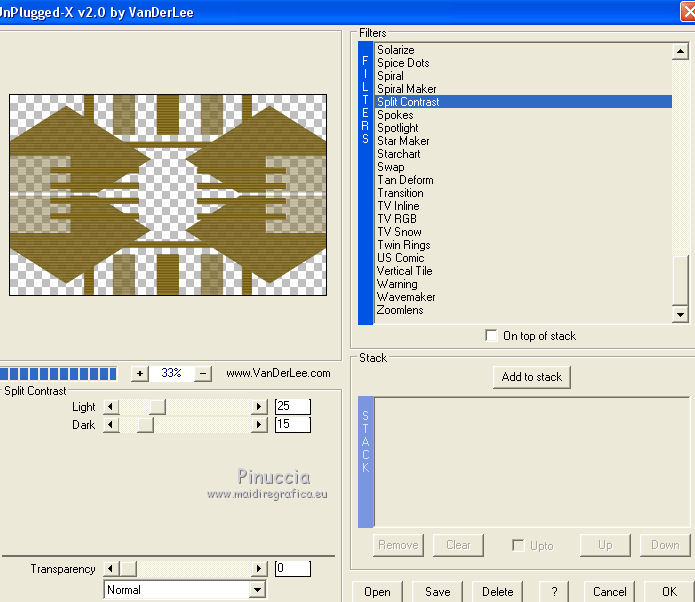Zoom out with the minus button

203,374
